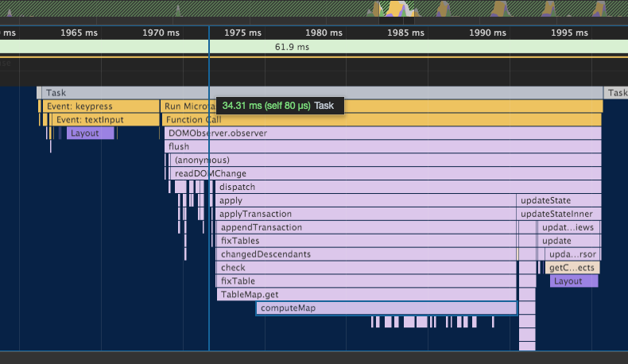
Task: Select the update function bar
Action: point(568,241)
